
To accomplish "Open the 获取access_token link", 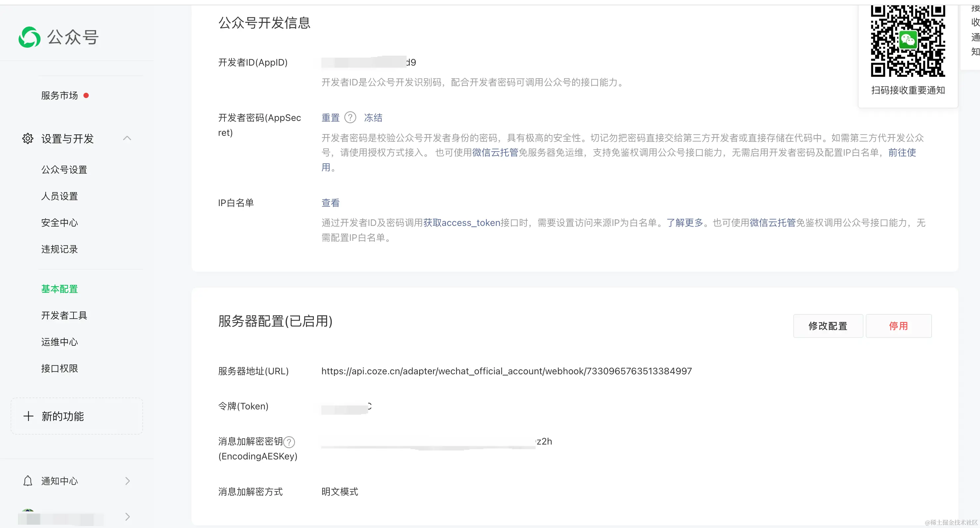I will (462, 223).
